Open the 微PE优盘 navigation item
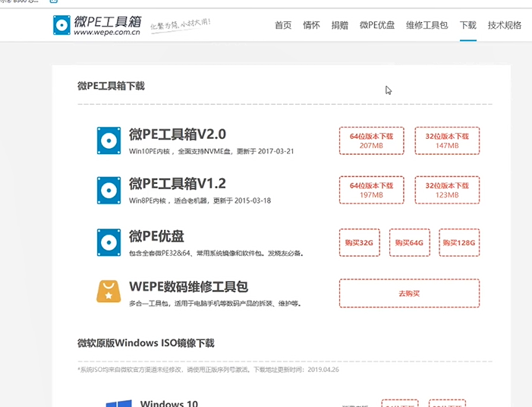This screenshot has width=532, height=407. point(377,25)
